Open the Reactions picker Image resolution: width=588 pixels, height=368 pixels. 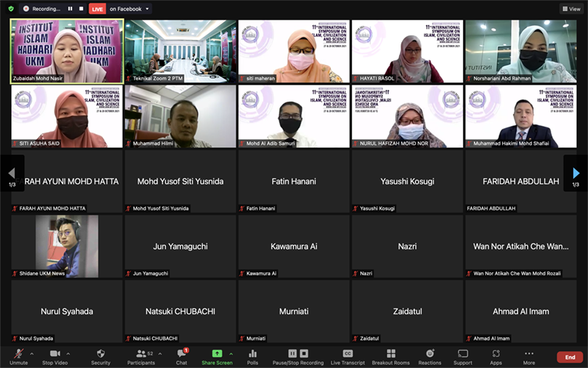click(x=430, y=354)
